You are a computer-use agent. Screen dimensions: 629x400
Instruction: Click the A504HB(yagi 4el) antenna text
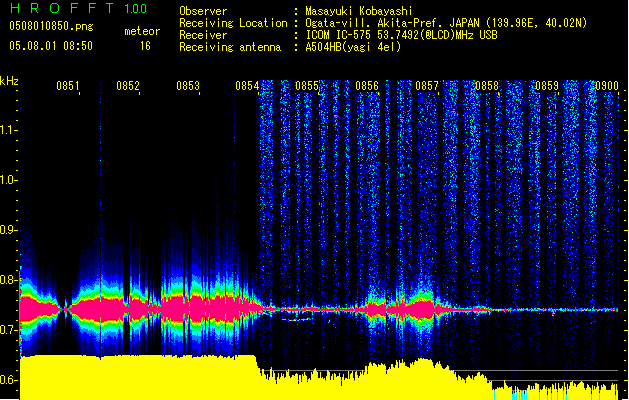tap(353, 47)
